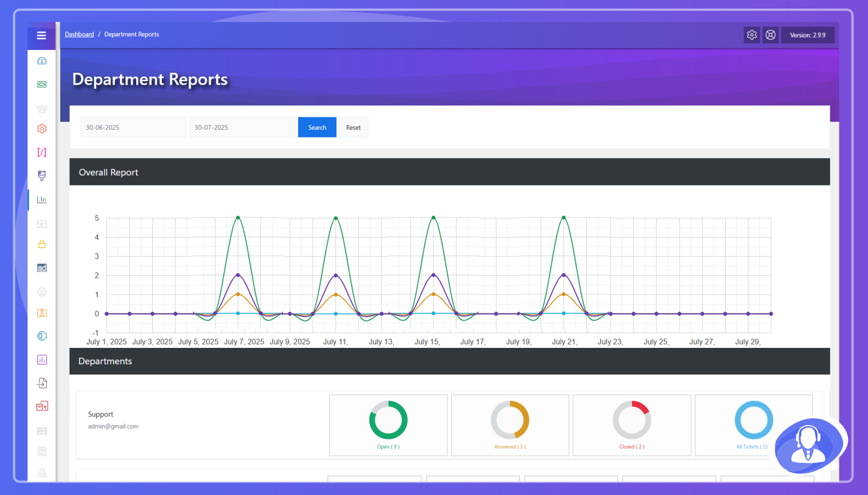Open the red settings gear in sidebar
The height and width of the screenshot is (495, 868).
point(42,129)
